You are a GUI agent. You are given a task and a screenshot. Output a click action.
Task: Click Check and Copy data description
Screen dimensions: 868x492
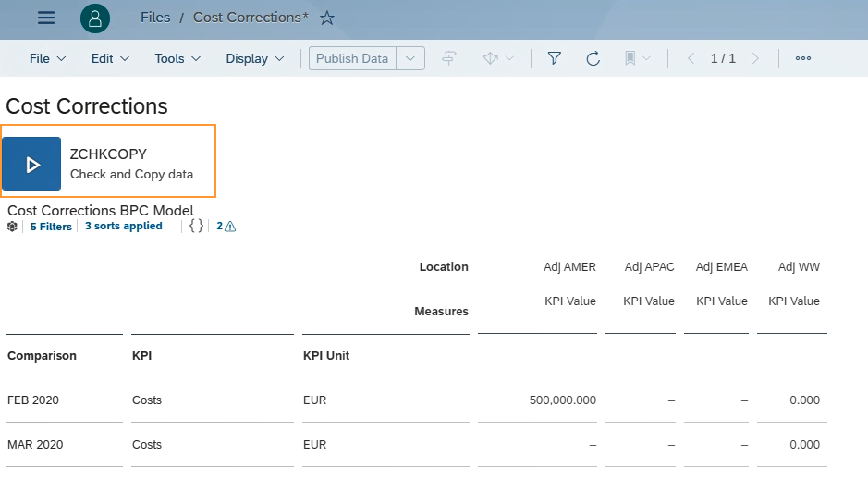(132, 174)
